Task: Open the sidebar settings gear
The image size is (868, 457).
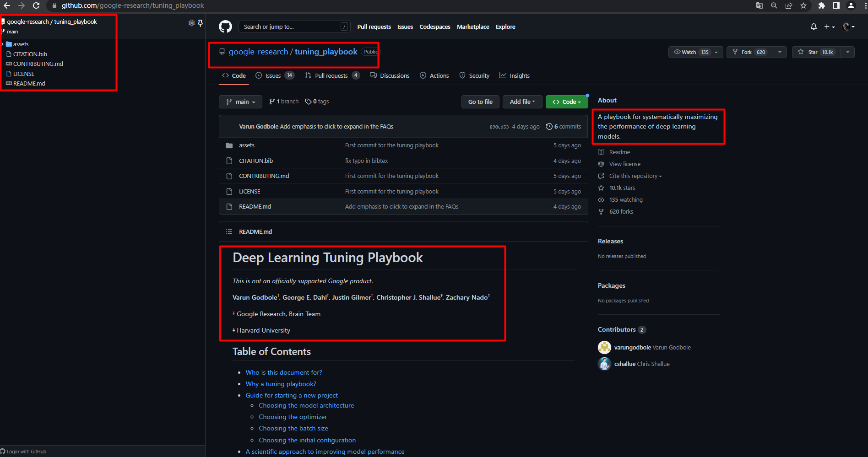Action: (191, 23)
